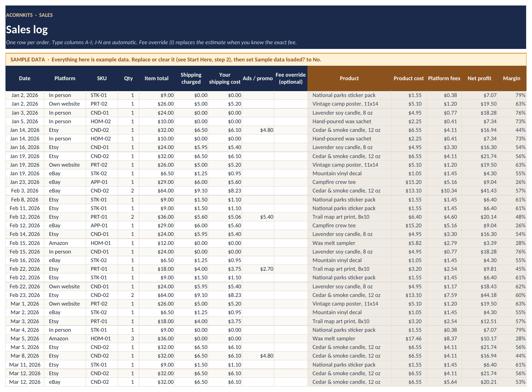Click the SAMPLE DATA notice banner
This screenshot has width=532, height=392.
pos(266,59)
